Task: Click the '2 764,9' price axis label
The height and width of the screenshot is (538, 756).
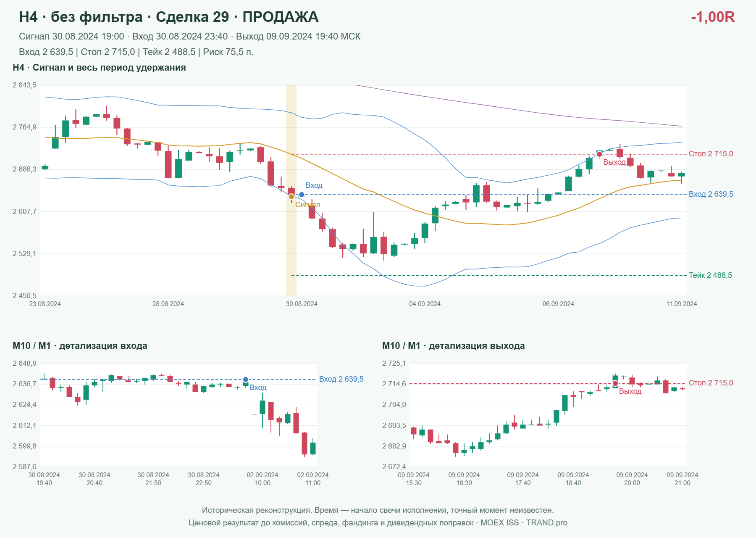Action: [25, 127]
